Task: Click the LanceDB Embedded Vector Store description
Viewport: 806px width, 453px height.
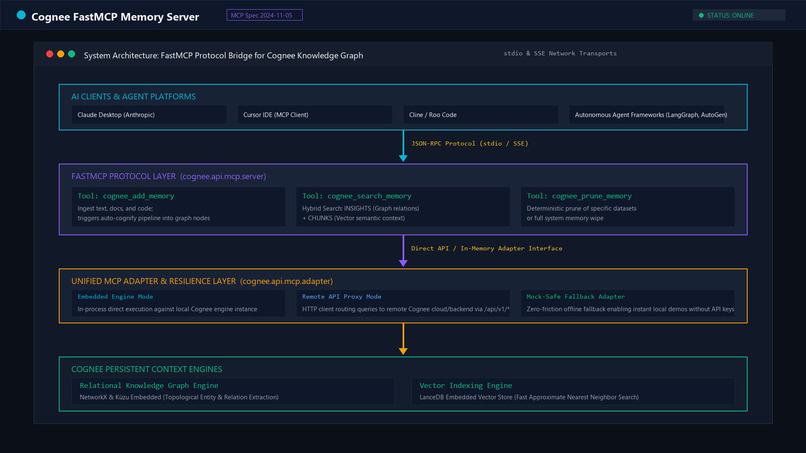Action: (x=529, y=397)
